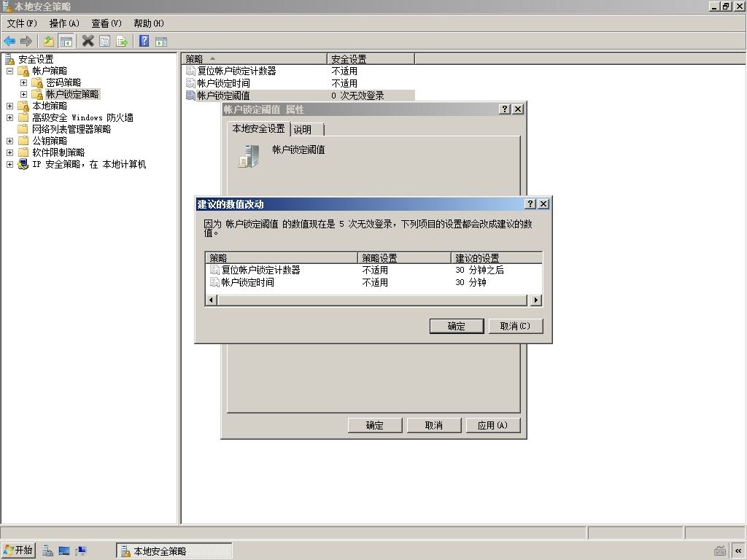Click the 帐户锁定策略 folder icon in the tree
This screenshot has width=747, height=560.
pyautogui.click(x=37, y=94)
